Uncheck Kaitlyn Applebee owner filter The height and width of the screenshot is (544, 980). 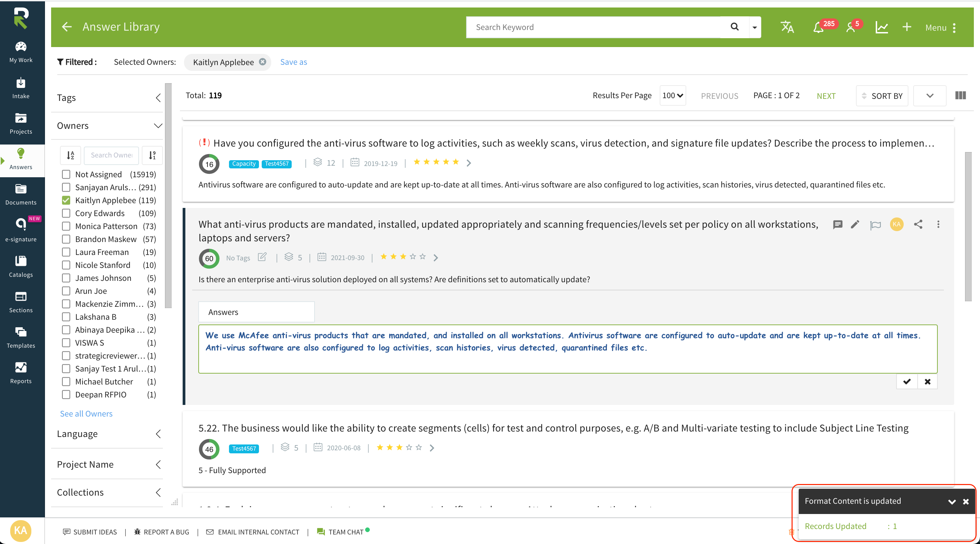click(x=66, y=200)
